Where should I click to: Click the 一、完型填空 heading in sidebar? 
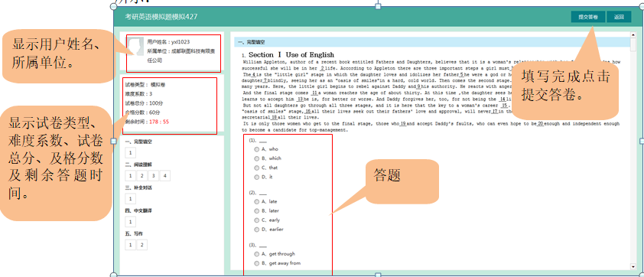click(x=138, y=142)
